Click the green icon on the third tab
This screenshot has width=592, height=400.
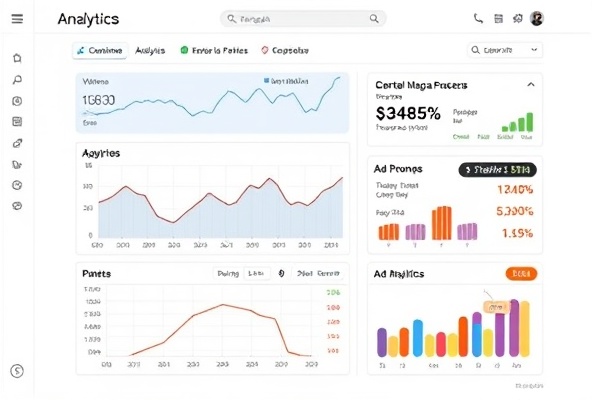click(184, 50)
